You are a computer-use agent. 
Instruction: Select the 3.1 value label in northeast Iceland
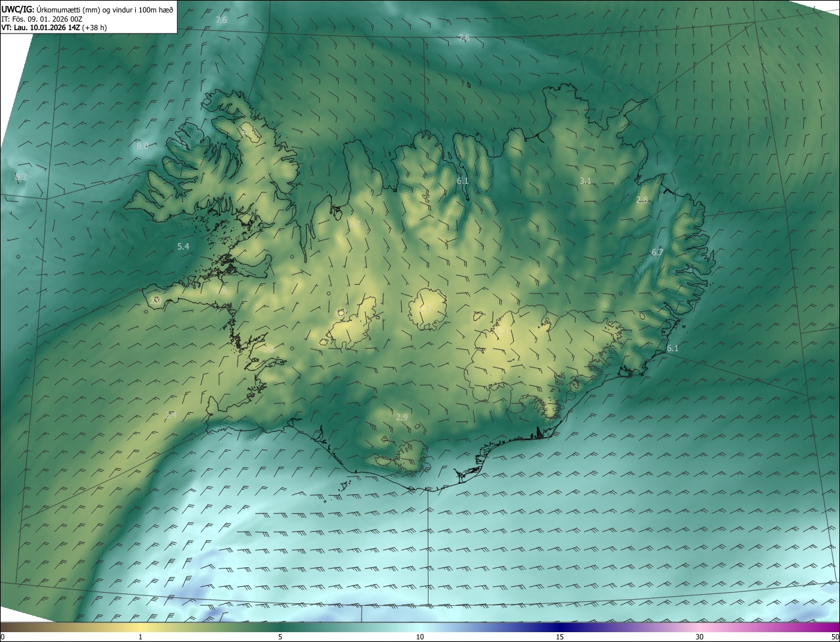pyautogui.click(x=585, y=181)
